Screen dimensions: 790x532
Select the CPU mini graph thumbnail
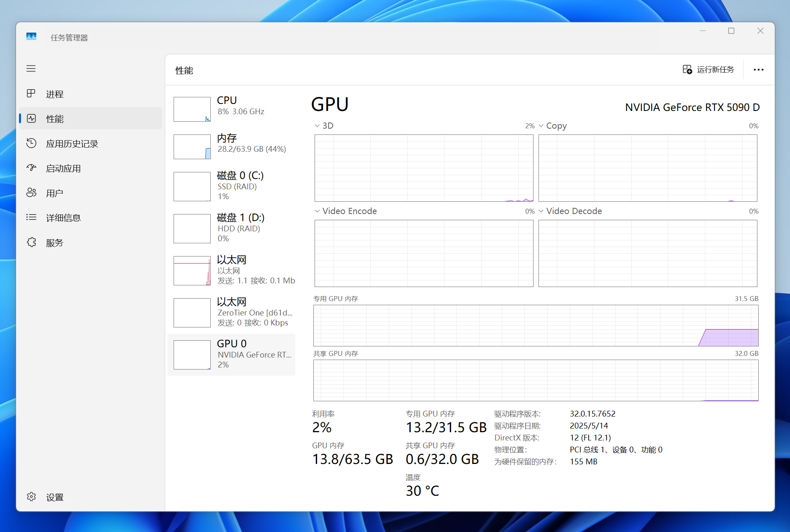click(x=192, y=109)
